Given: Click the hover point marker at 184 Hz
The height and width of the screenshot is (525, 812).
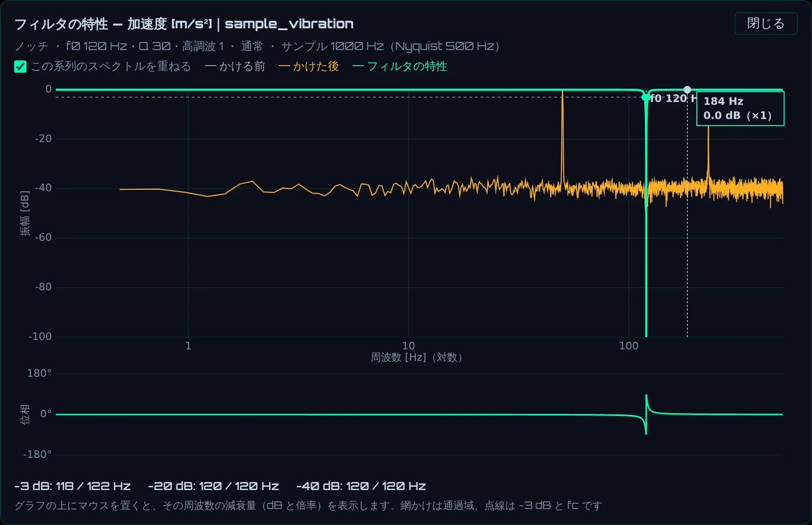Looking at the screenshot, I should pyautogui.click(x=687, y=90).
